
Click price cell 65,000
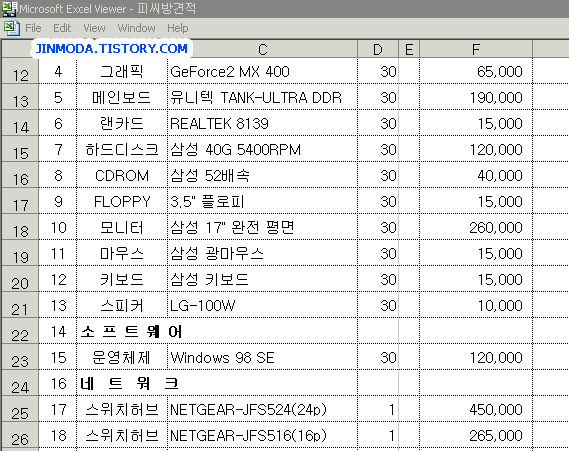click(x=476, y=71)
